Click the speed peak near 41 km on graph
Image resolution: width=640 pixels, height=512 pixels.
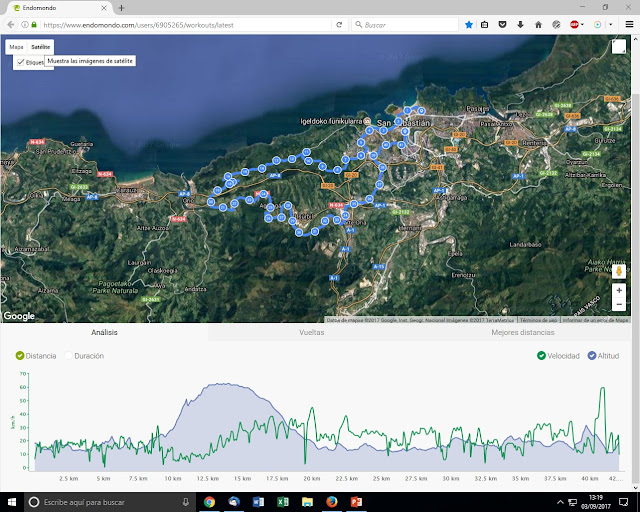(602, 388)
